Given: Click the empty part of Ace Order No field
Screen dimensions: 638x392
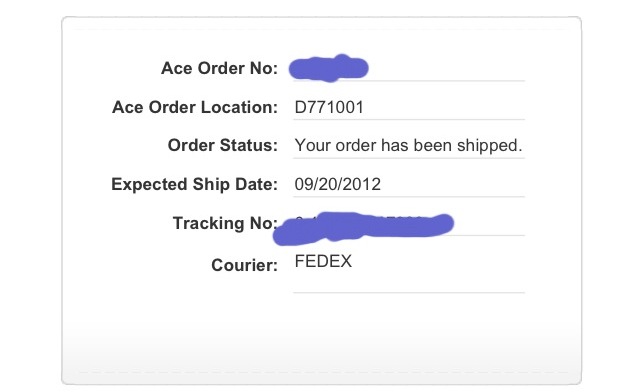Looking at the screenshot, I should (446, 68).
